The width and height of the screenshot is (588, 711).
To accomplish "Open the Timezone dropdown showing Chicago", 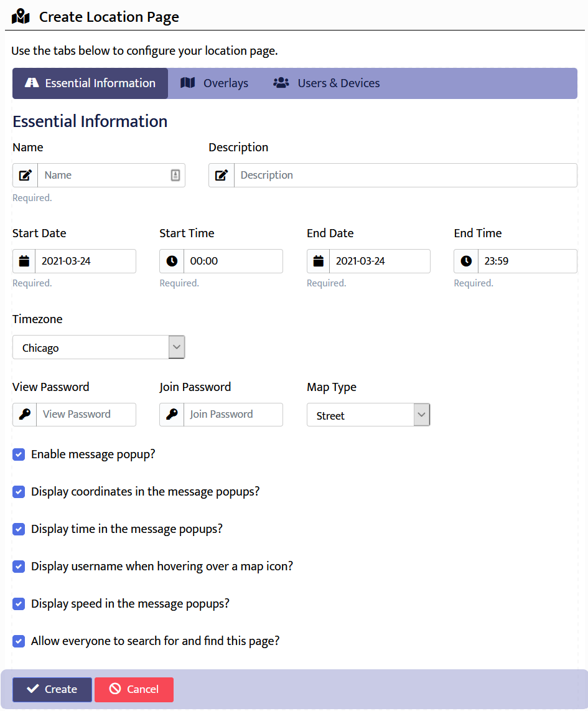I will click(99, 347).
